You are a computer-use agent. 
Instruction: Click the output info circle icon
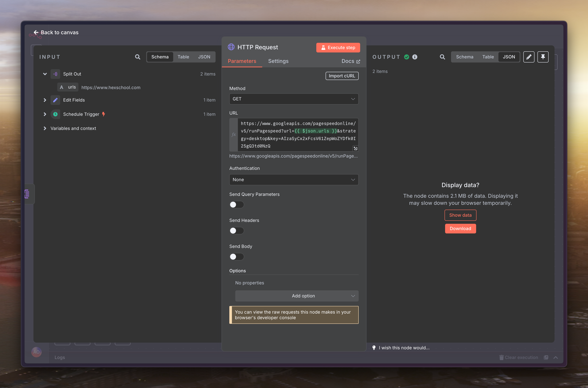(415, 57)
